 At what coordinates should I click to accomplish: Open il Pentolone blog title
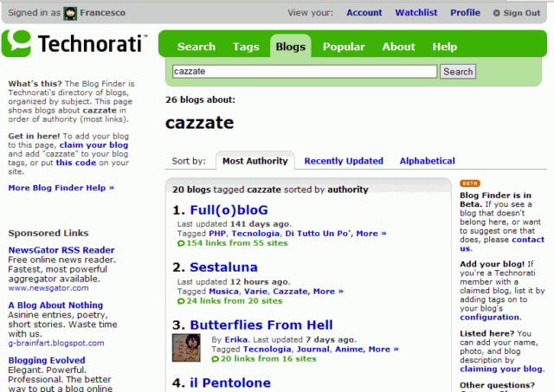click(230, 383)
